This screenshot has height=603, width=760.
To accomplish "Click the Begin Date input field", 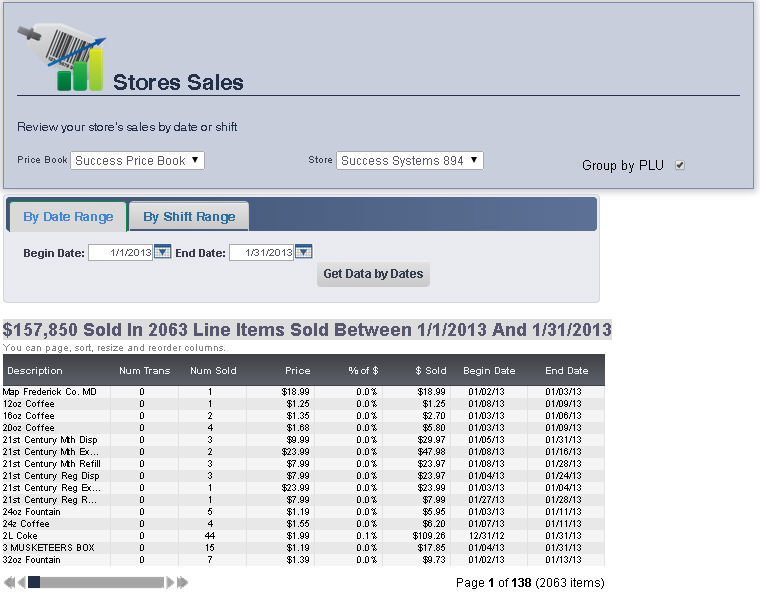I will click(120, 253).
